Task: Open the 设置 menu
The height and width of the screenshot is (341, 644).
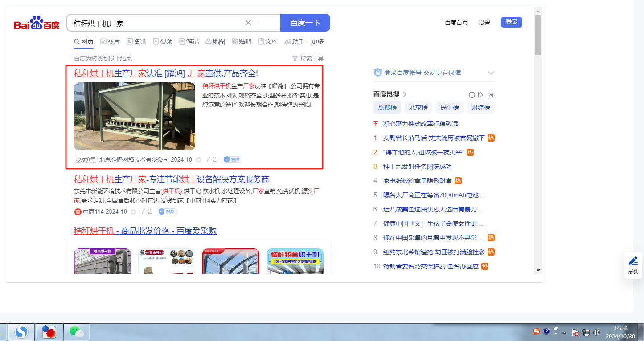Action: point(484,23)
